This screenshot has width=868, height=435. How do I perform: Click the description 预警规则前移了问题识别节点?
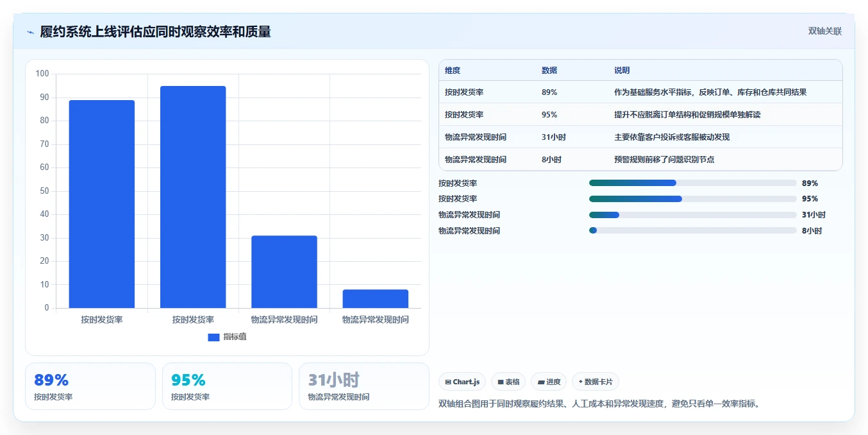664,160
